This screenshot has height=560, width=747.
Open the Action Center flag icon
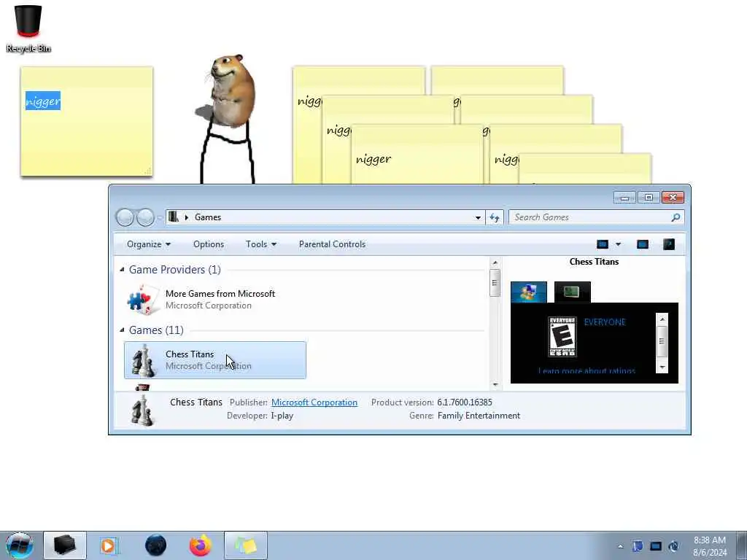[x=638, y=546]
